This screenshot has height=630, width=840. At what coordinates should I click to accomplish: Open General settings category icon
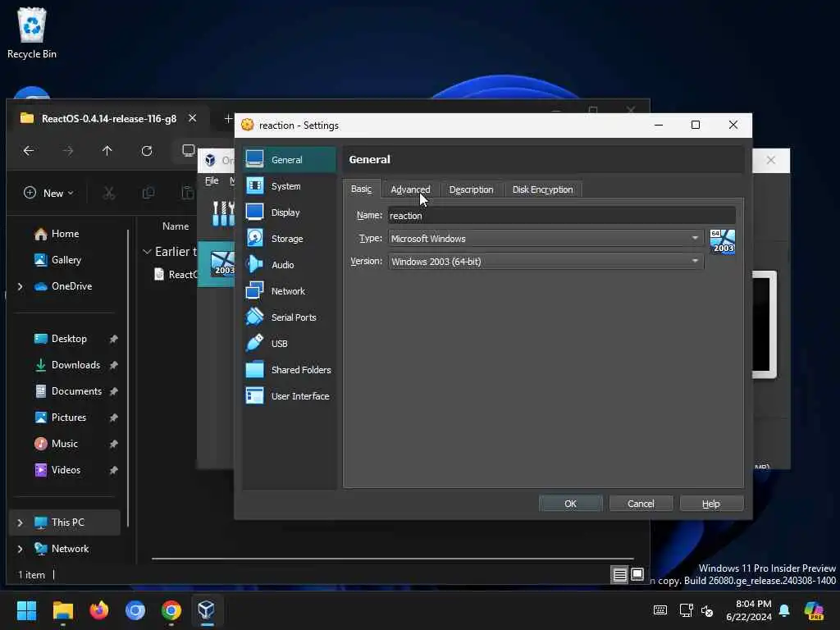pos(254,159)
